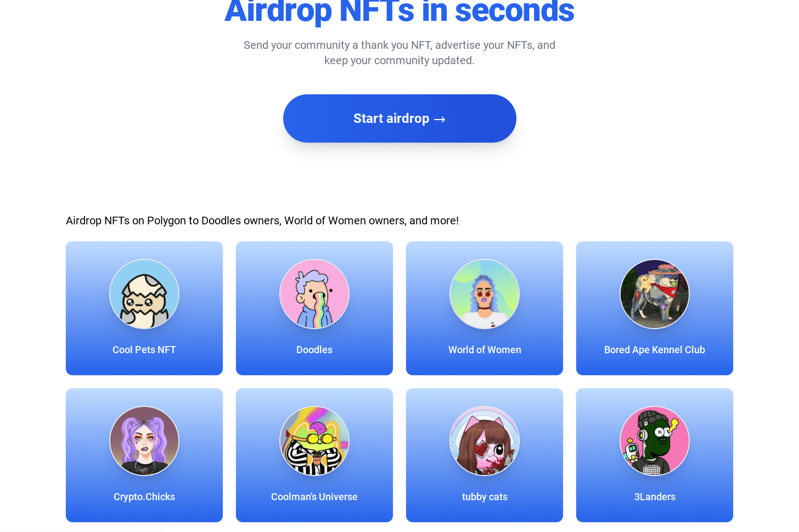Open the Doodles collection card

point(314,308)
